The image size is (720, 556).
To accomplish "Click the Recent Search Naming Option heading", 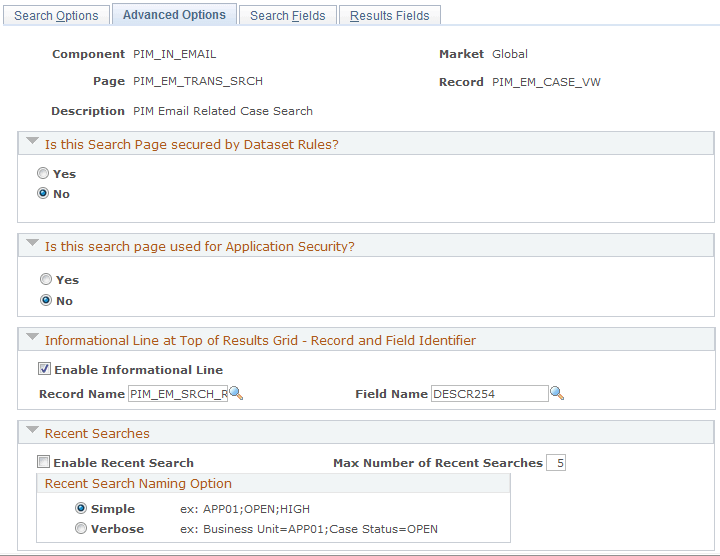I will tap(138, 483).
